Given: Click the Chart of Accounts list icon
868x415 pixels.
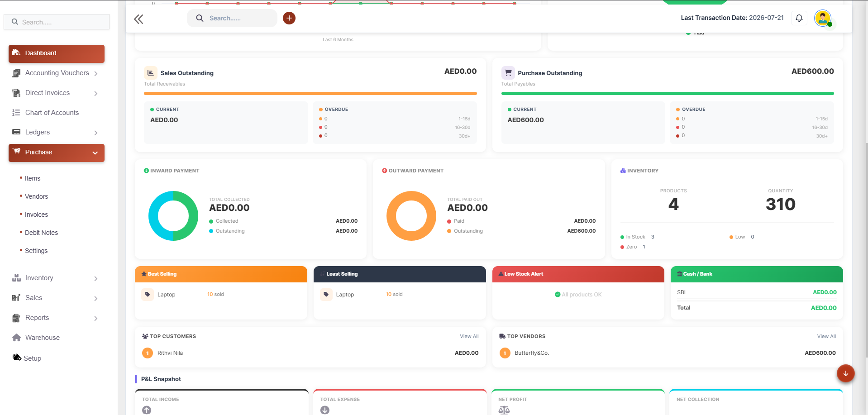Looking at the screenshot, I should click(16, 113).
